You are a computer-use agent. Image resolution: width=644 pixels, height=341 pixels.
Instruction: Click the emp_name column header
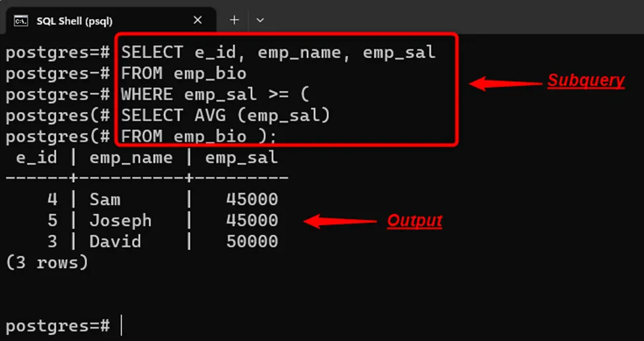131,158
